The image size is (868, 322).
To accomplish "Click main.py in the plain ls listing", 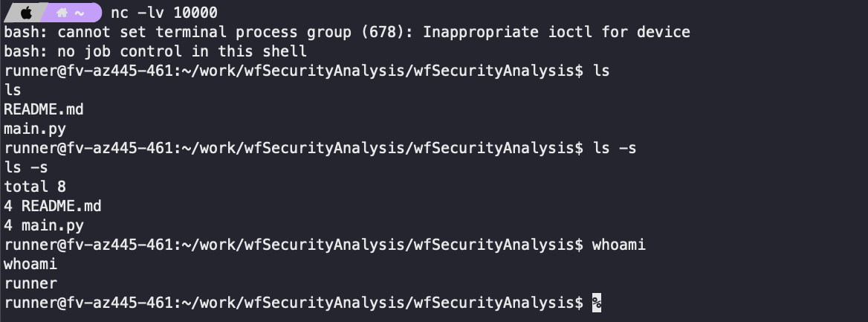I will [x=34, y=129].
